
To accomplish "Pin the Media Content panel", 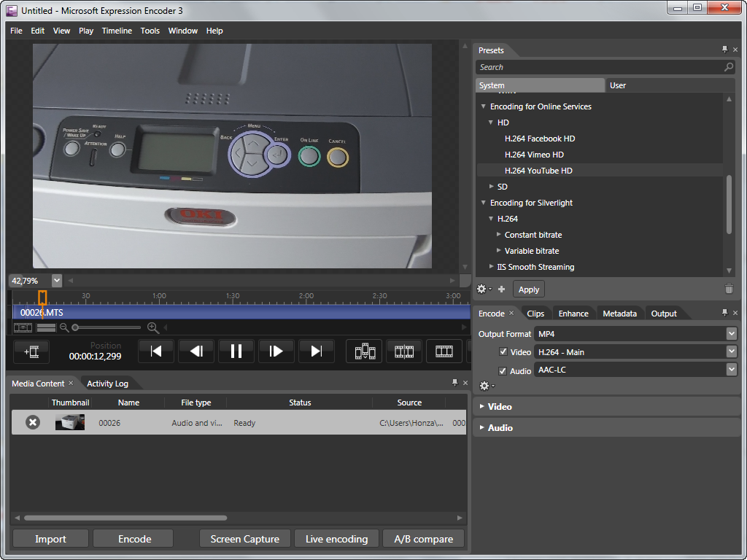I will point(455,383).
